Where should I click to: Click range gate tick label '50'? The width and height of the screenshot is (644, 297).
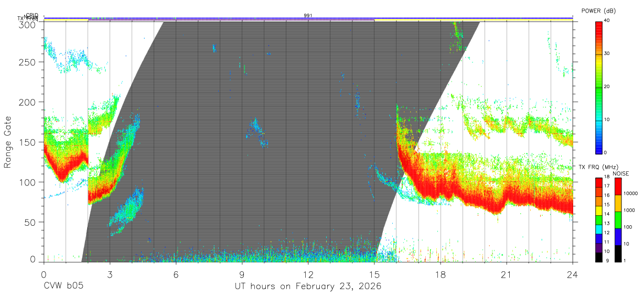click(30, 222)
